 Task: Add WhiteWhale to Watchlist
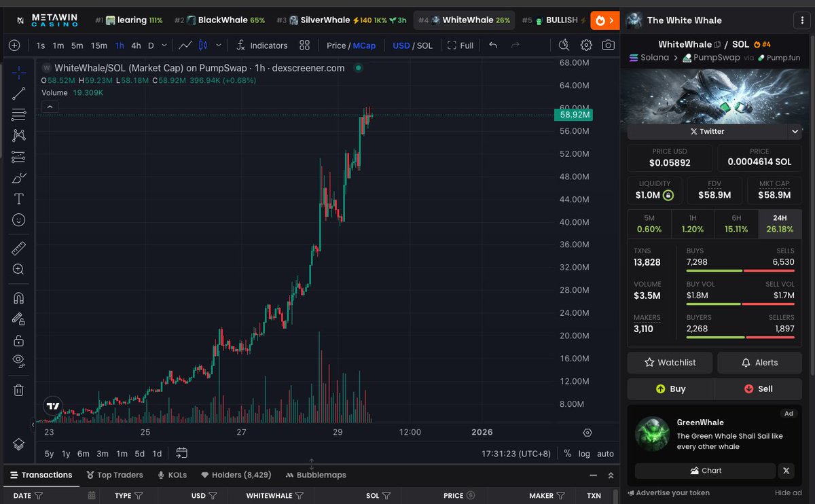tap(670, 363)
